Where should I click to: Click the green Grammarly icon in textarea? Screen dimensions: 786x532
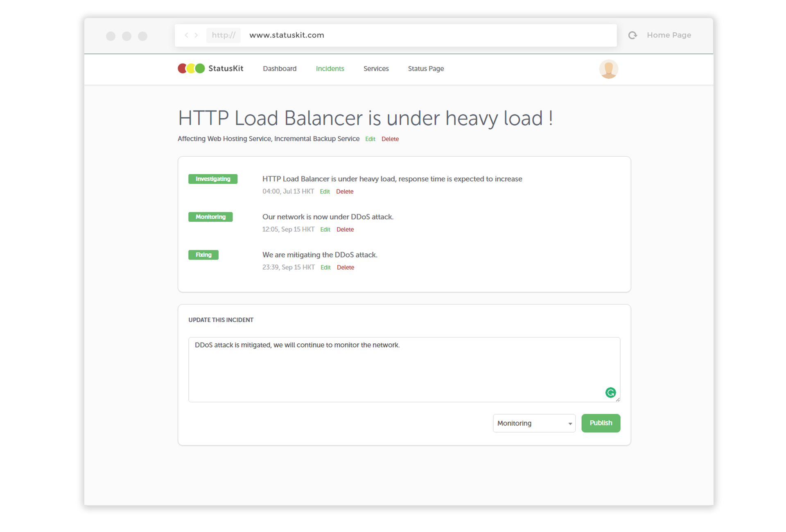[610, 392]
